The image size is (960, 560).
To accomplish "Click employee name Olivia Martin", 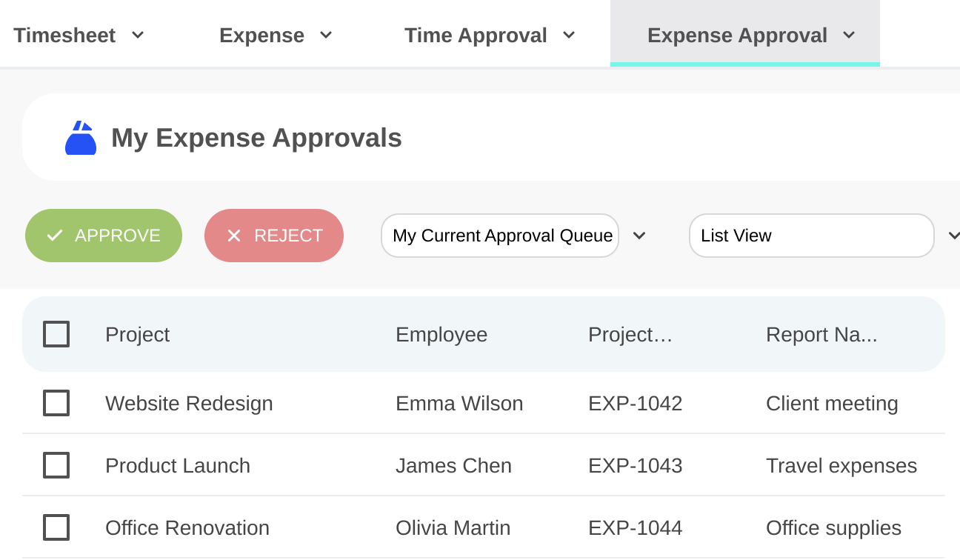I will (453, 527).
